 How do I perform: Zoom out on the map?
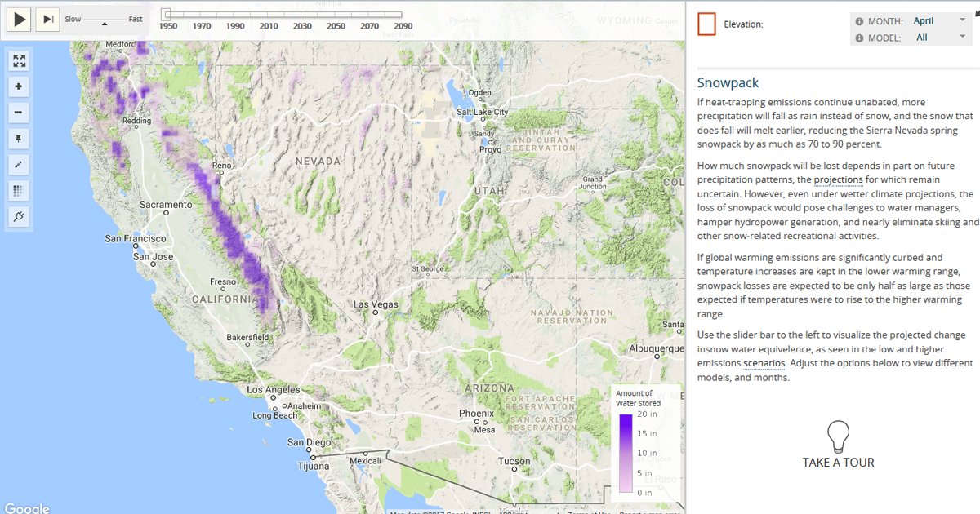coord(19,112)
